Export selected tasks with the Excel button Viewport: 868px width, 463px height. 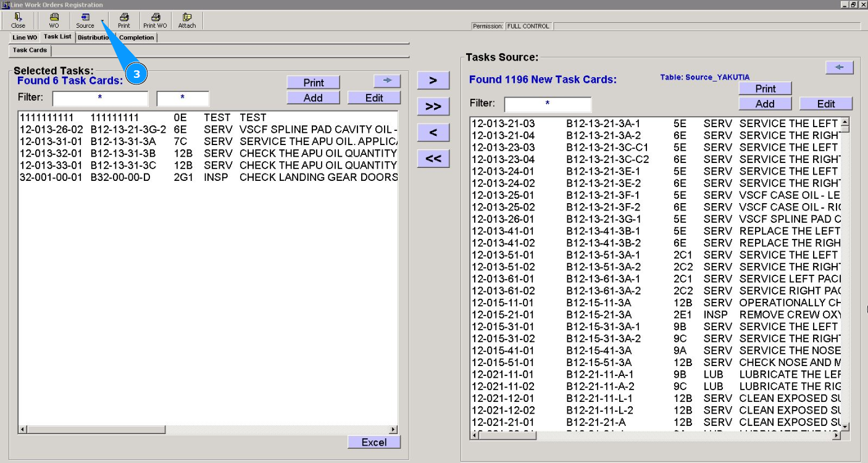pyautogui.click(x=374, y=442)
